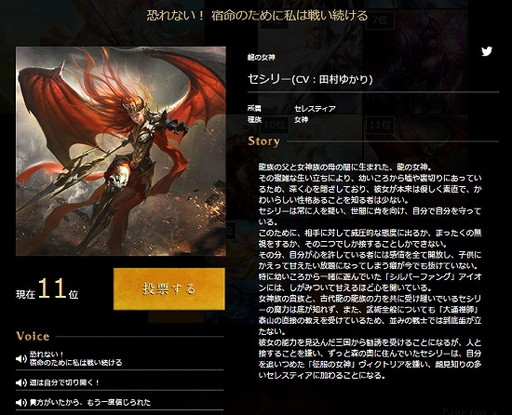The image size is (512, 415).
Task: Click the 龍の女神 title label
Action: (x=261, y=57)
